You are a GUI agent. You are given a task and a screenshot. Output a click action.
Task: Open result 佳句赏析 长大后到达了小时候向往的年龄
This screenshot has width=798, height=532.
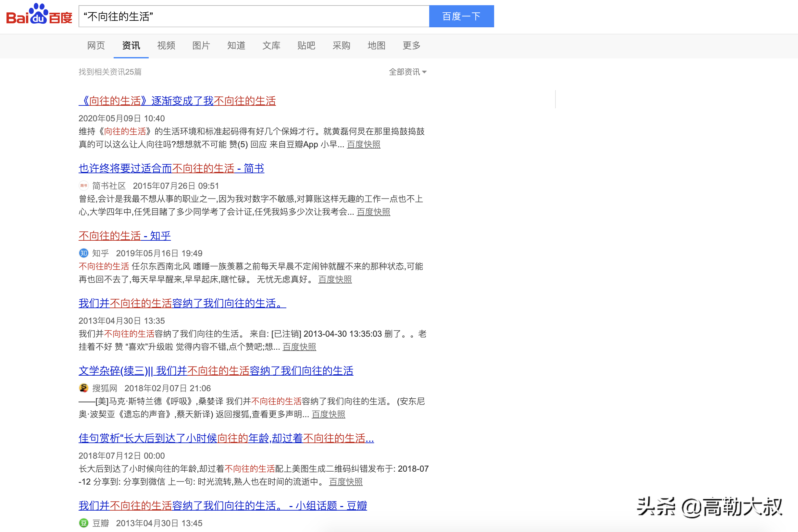click(x=226, y=438)
